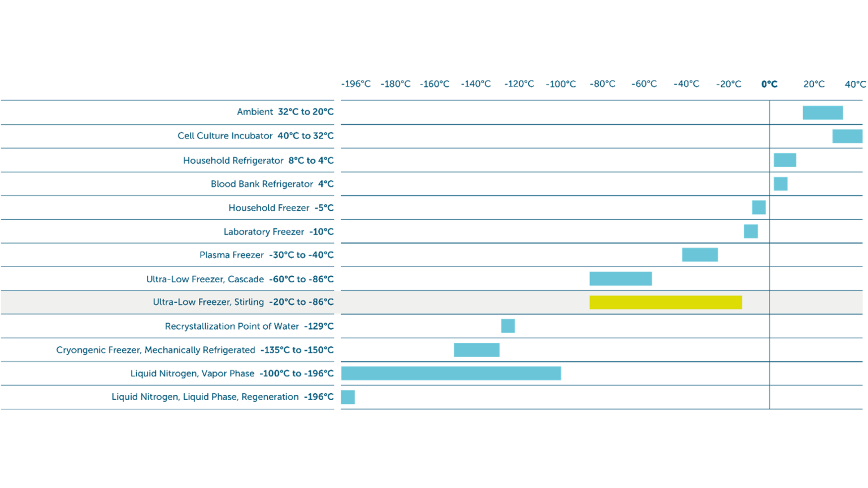Select the Ultra-Low Freezer Cascade bar

tap(620, 278)
